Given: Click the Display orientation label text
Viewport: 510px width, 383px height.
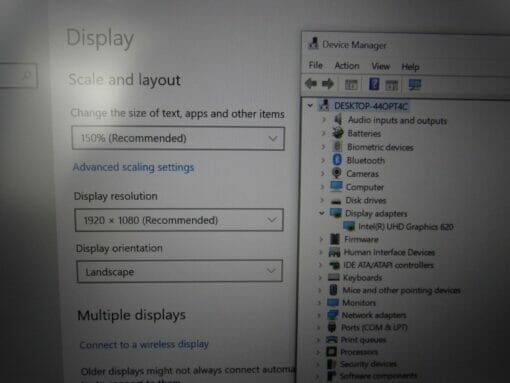Looking at the screenshot, I should pyautogui.click(x=119, y=248).
